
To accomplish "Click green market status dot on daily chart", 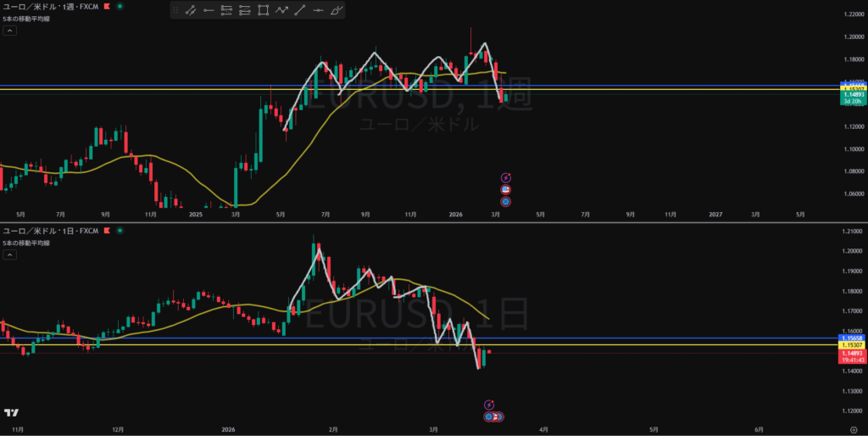I will point(119,231).
